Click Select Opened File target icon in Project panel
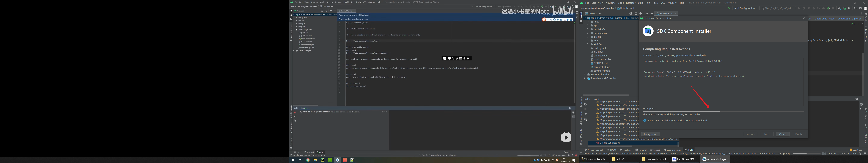This screenshot has width=868, height=163. 631,13
